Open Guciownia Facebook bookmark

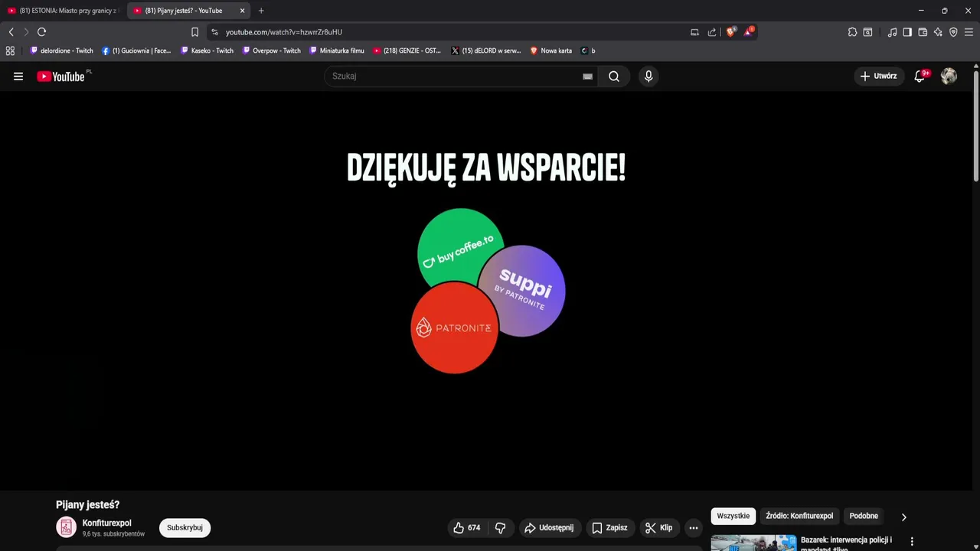tap(136, 51)
